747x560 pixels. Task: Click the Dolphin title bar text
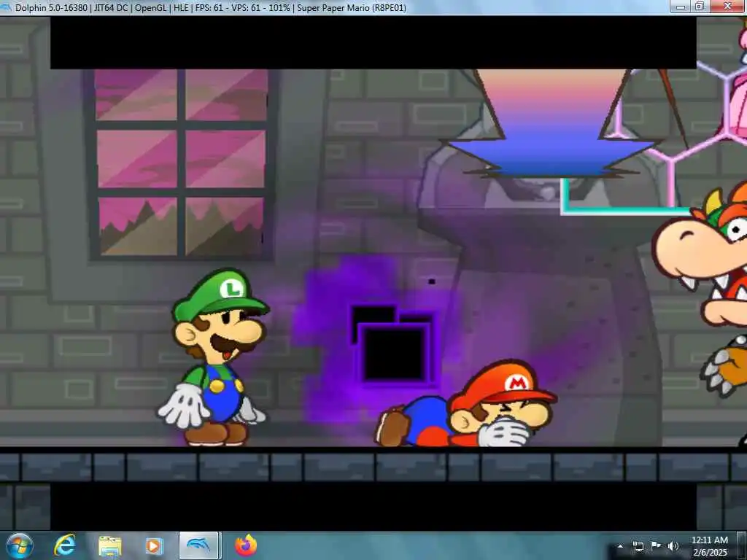tap(211, 7)
